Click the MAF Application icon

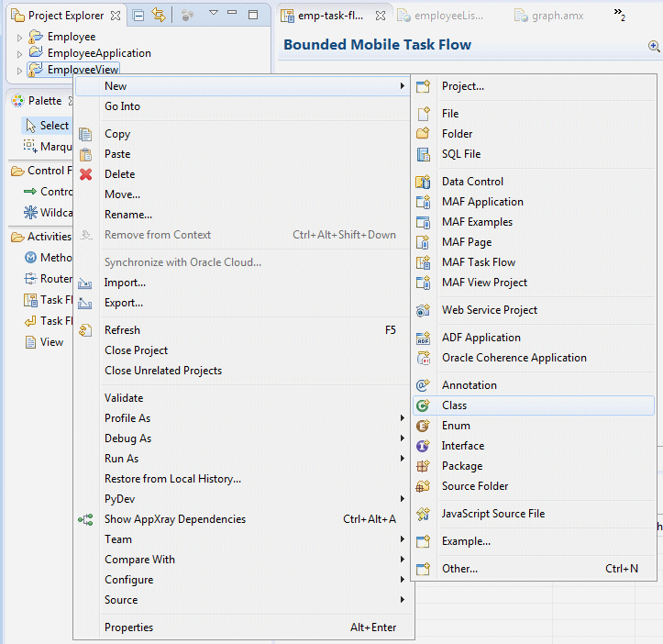[424, 202]
